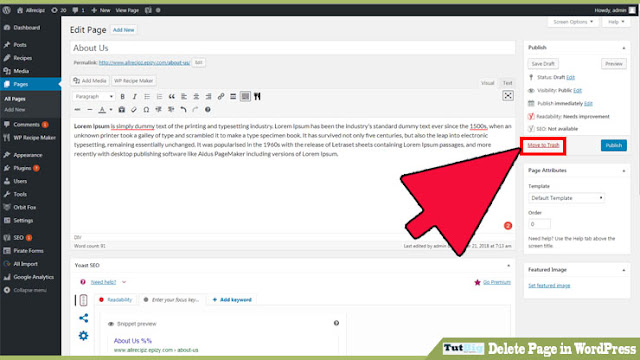Viewport: 640px width, 360px height.
Task: Undo the last edit
Action: point(183,109)
